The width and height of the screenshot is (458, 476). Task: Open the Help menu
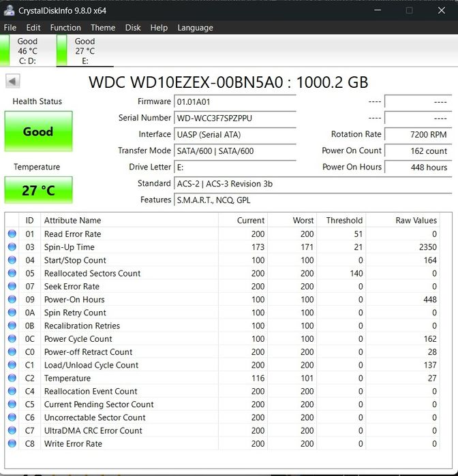pos(159,28)
